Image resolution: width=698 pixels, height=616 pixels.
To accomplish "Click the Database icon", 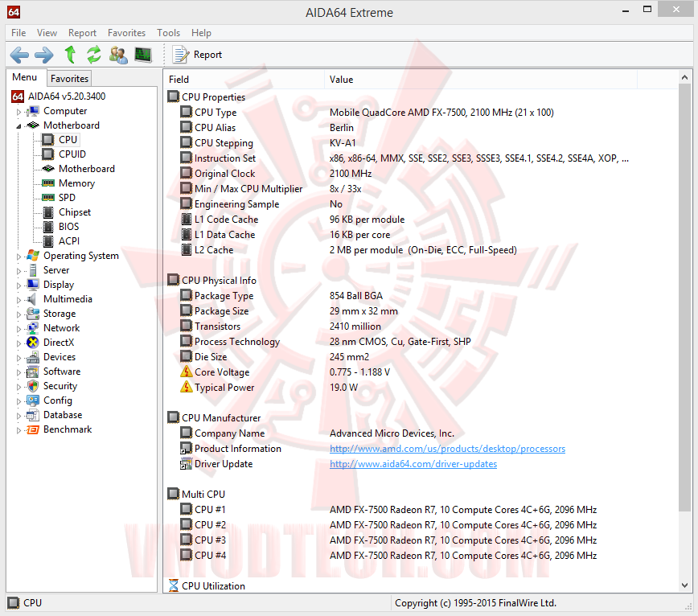I will tap(32, 415).
